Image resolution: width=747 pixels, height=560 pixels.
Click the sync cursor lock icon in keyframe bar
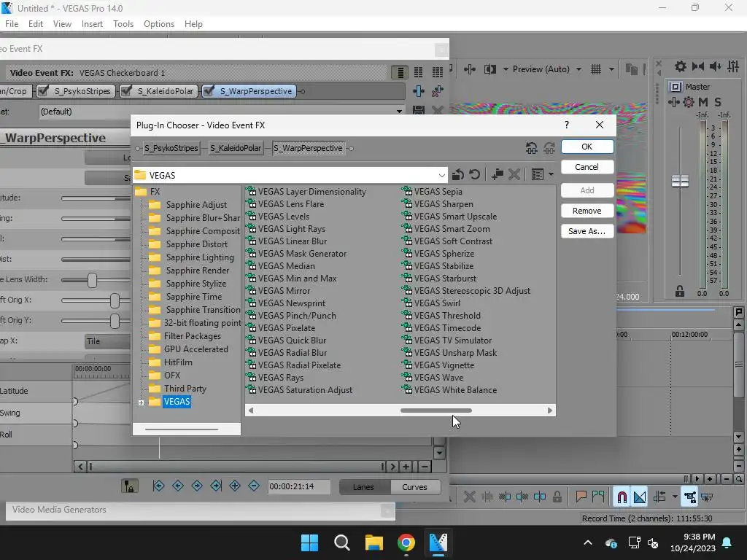130,486
